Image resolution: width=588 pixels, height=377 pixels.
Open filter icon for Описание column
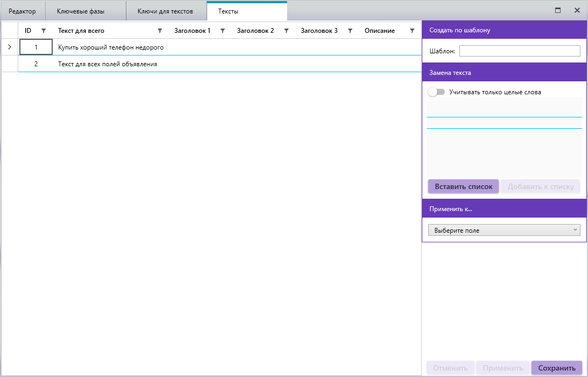[x=413, y=31]
